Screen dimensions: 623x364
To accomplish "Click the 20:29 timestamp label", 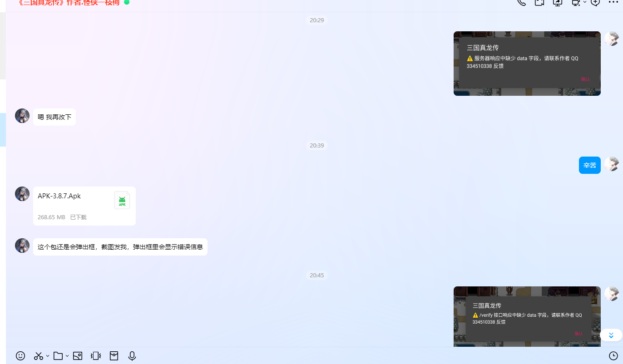I will 317,20.
